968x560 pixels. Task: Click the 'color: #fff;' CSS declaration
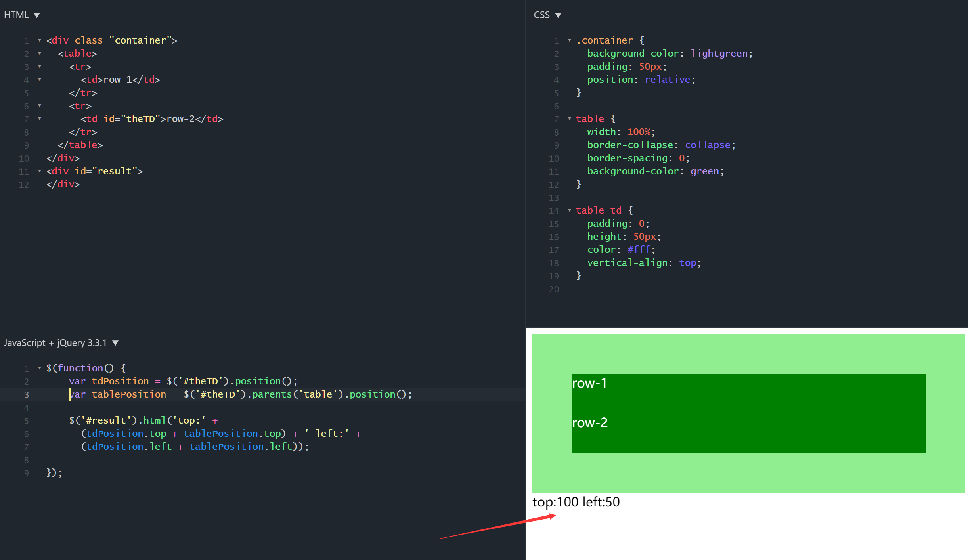621,250
